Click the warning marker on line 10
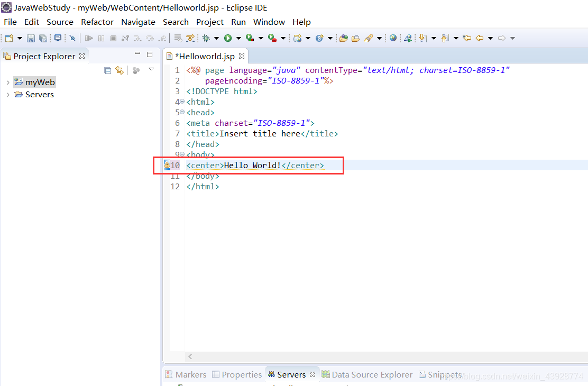The height and width of the screenshot is (386, 588). tap(167, 164)
